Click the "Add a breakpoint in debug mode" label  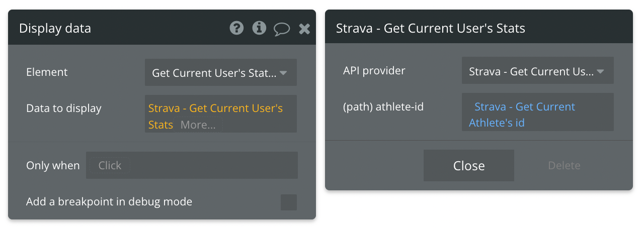[109, 202]
